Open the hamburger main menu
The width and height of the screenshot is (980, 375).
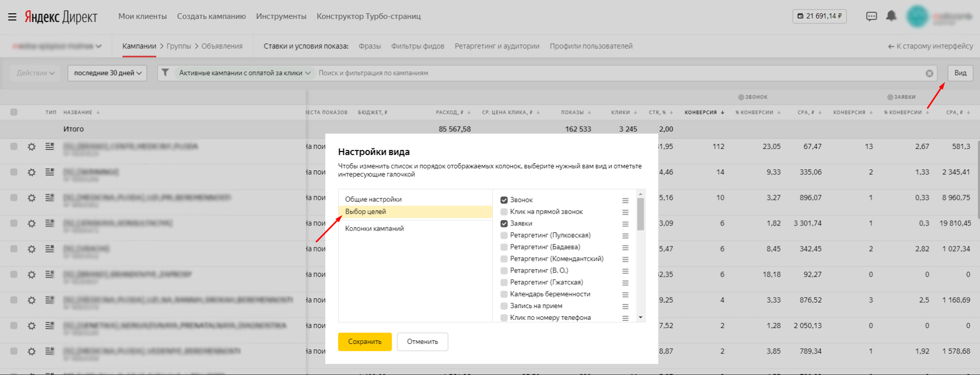[12, 17]
